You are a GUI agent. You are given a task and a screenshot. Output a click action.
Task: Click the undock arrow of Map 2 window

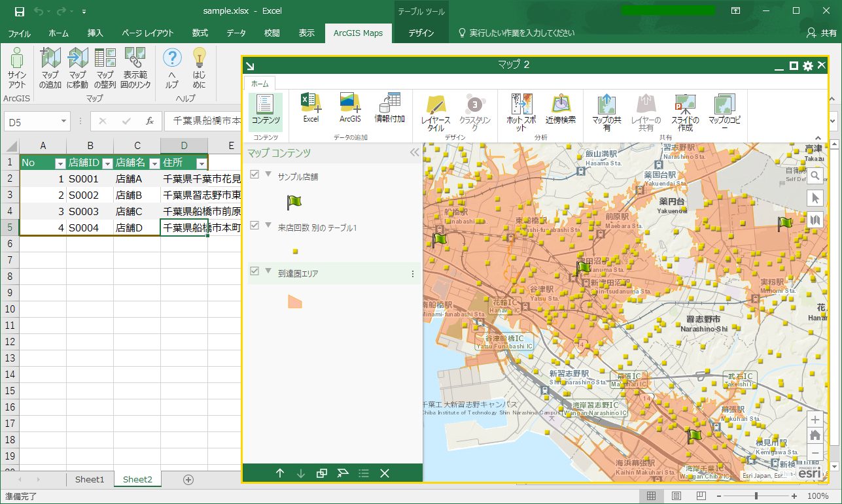click(250, 65)
